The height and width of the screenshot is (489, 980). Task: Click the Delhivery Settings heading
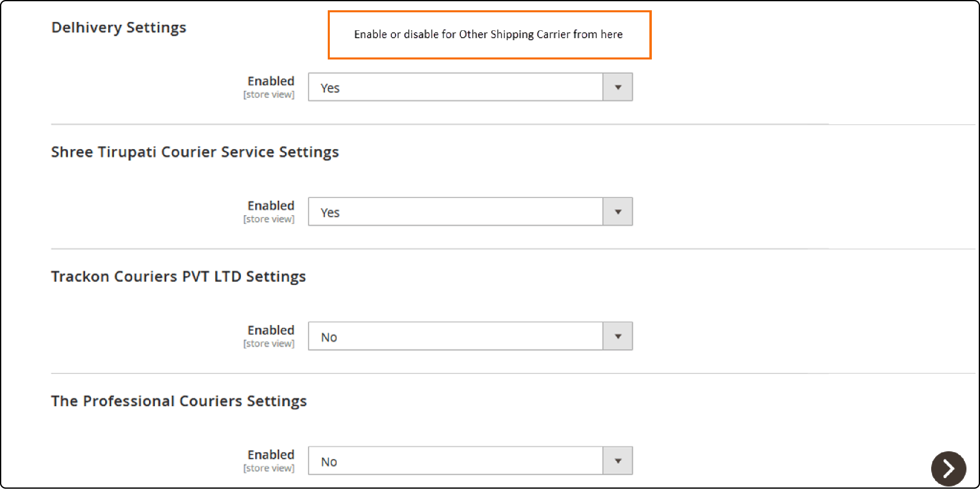click(x=119, y=27)
